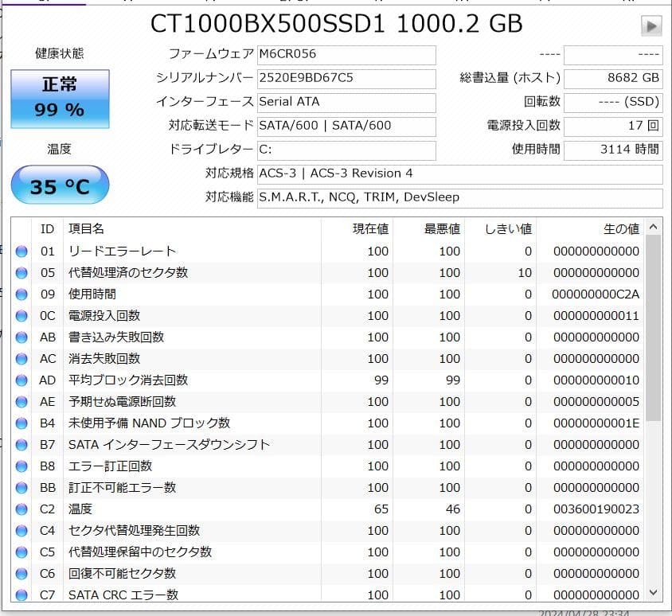Select the 回復不可能セクタ数 row name
This screenshot has width=672, height=616.
pos(122,573)
